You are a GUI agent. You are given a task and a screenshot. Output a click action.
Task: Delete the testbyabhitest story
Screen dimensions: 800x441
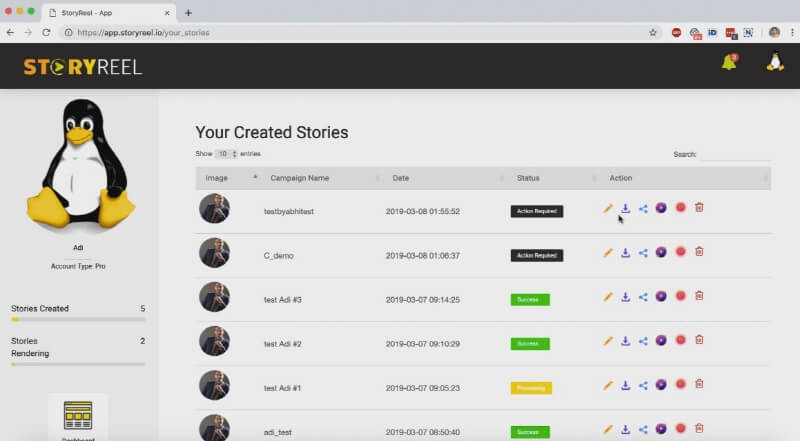[699, 207]
